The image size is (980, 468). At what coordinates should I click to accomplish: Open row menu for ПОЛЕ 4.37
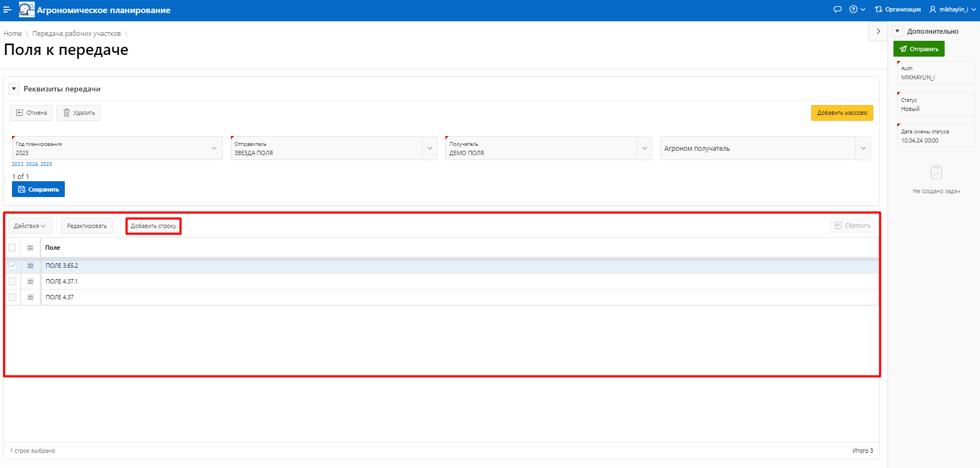coord(30,297)
